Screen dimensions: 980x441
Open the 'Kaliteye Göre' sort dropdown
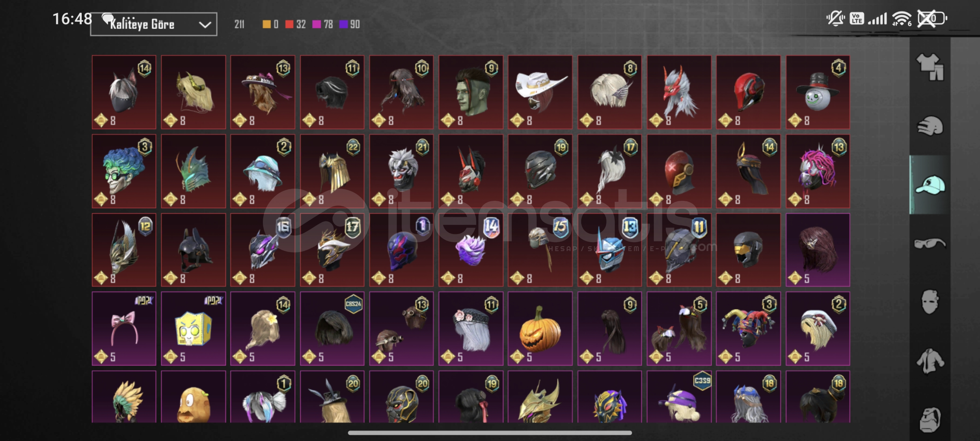(x=153, y=24)
